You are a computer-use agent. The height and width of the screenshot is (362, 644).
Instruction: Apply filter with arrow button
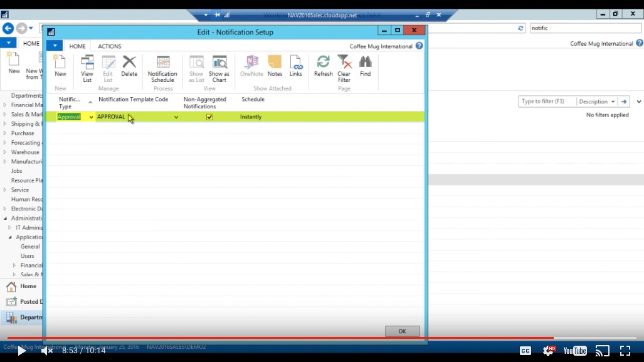pos(624,101)
